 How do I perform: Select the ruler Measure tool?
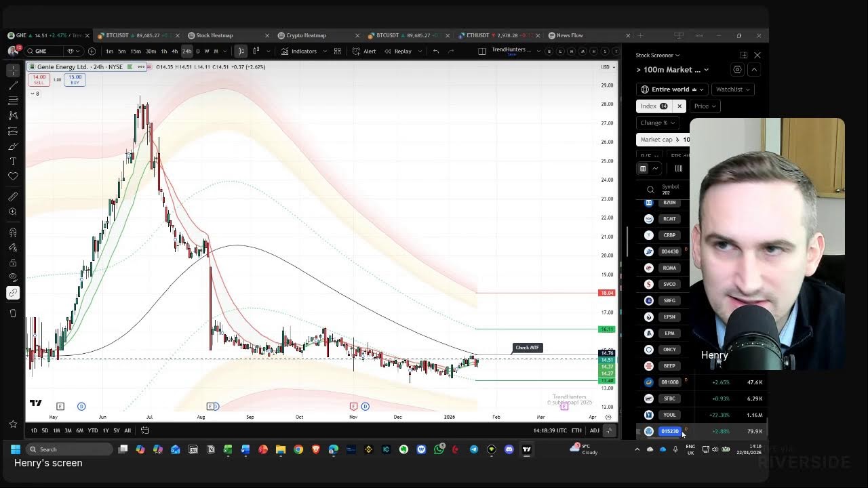[x=13, y=197]
